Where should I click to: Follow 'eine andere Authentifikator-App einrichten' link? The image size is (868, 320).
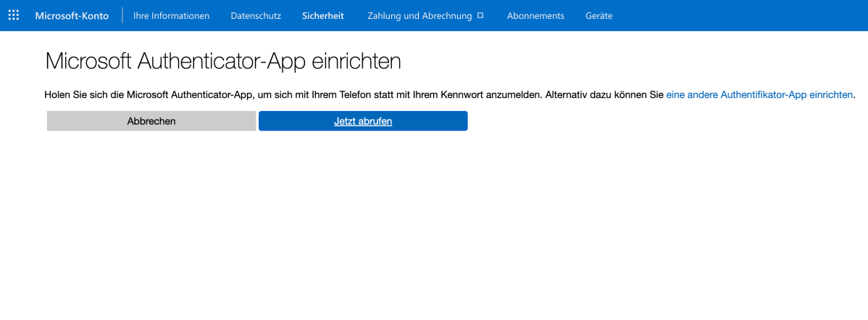tap(759, 95)
